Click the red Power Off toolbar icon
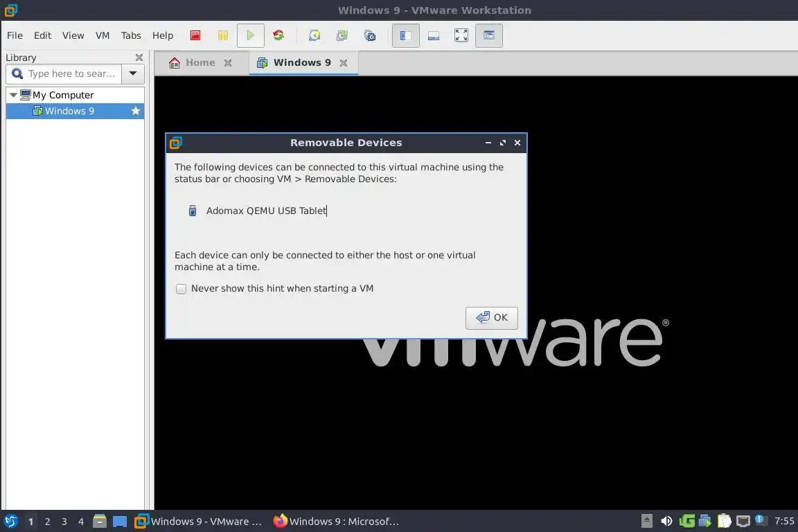 (x=195, y=35)
